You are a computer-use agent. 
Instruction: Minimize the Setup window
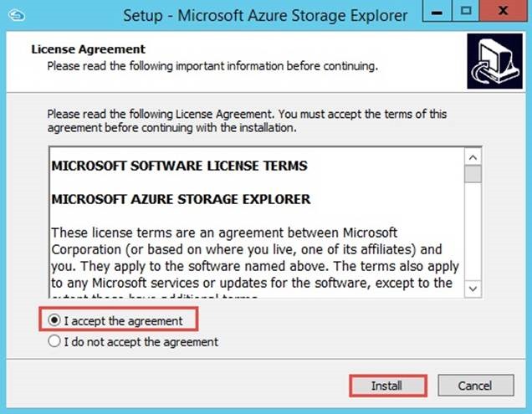(437, 12)
